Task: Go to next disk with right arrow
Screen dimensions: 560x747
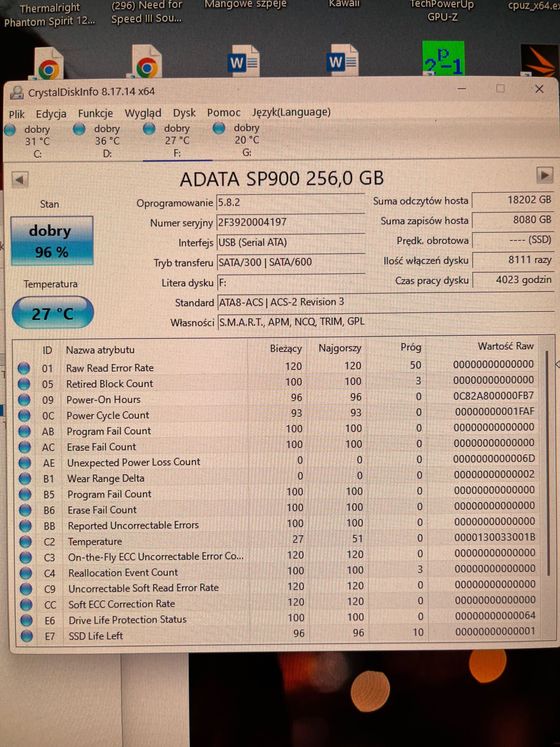Action: click(545, 175)
